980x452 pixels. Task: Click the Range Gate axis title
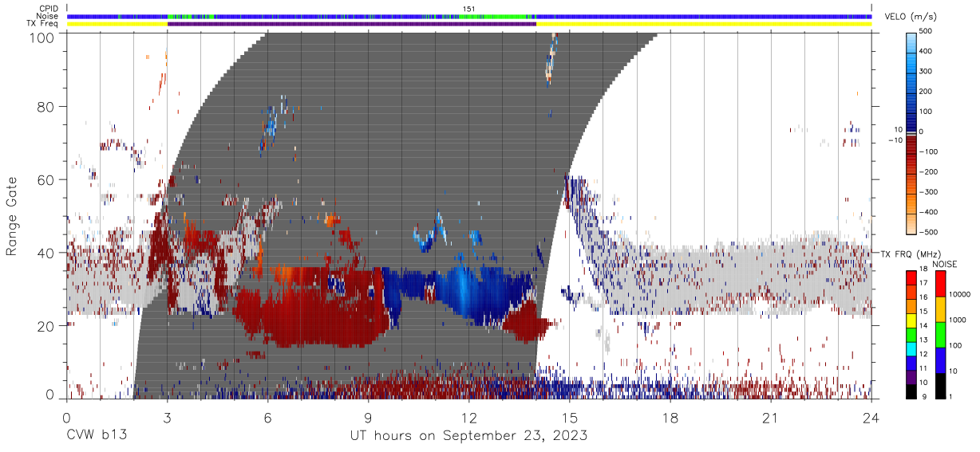point(12,217)
